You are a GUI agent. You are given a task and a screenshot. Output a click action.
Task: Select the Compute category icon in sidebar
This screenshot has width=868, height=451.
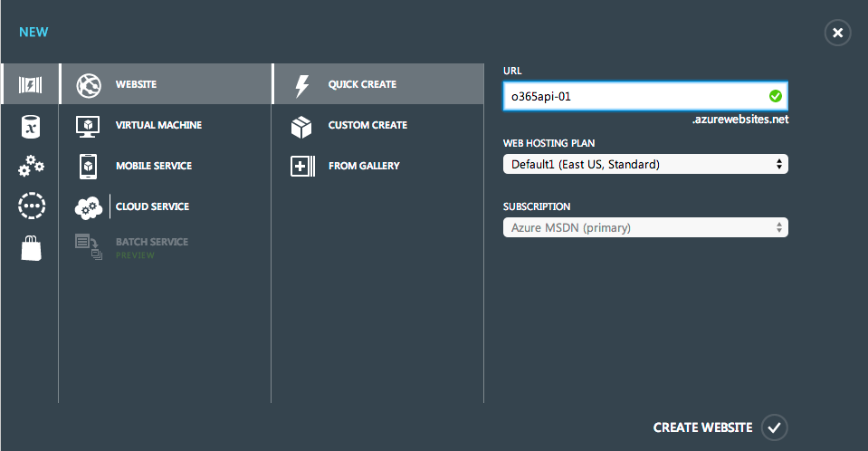[x=31, y=84]
